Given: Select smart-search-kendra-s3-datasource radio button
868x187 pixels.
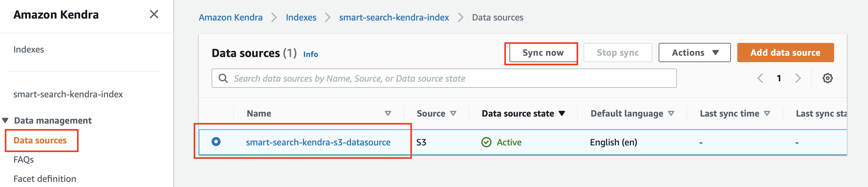Looking at the screenshot, I should pyautogui.click(x=216, y=142).
